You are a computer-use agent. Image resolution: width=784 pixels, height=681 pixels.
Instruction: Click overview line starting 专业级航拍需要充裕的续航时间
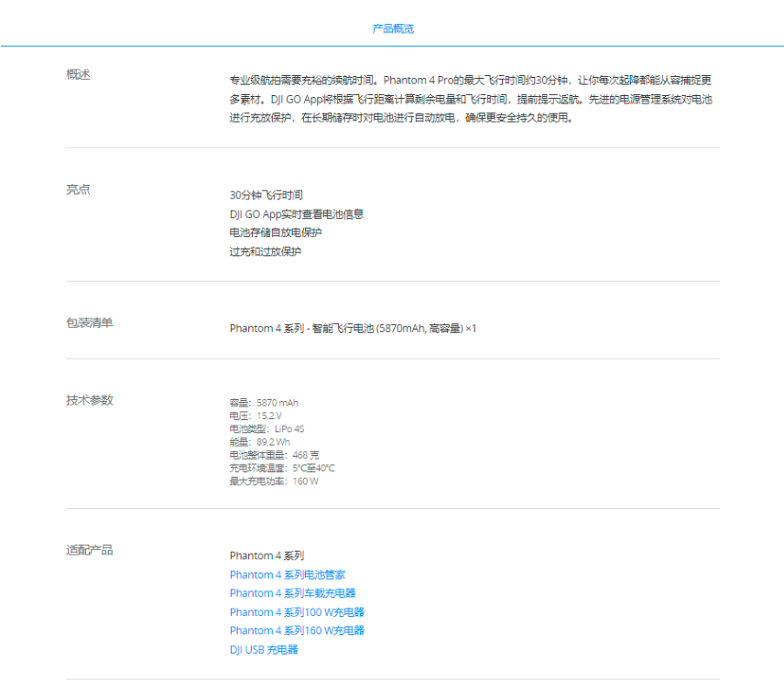pos(471,80)
